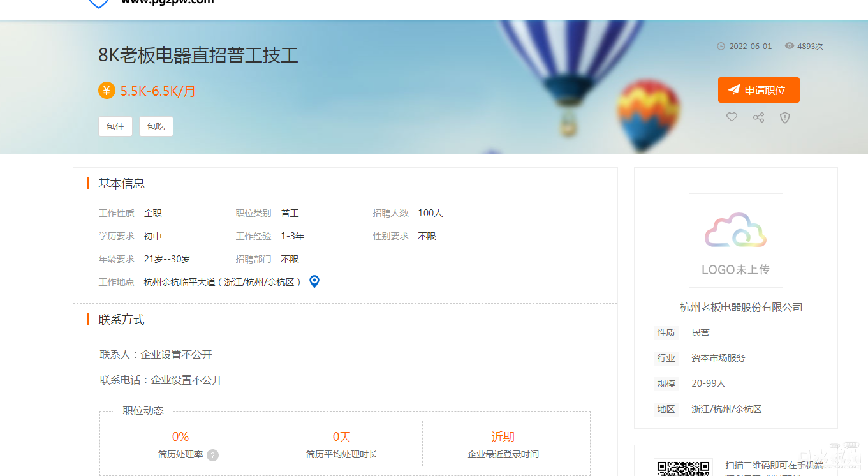Click the 行业 label tag
Viewport: 868px width, 476px height.
(x=666, y=359)
